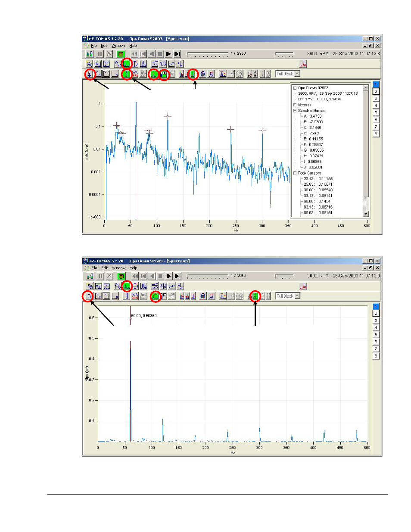Toggle green database icon in bottom window
Image resolution: width=411 pixels, height=532 pixels.
coord(121,276)
